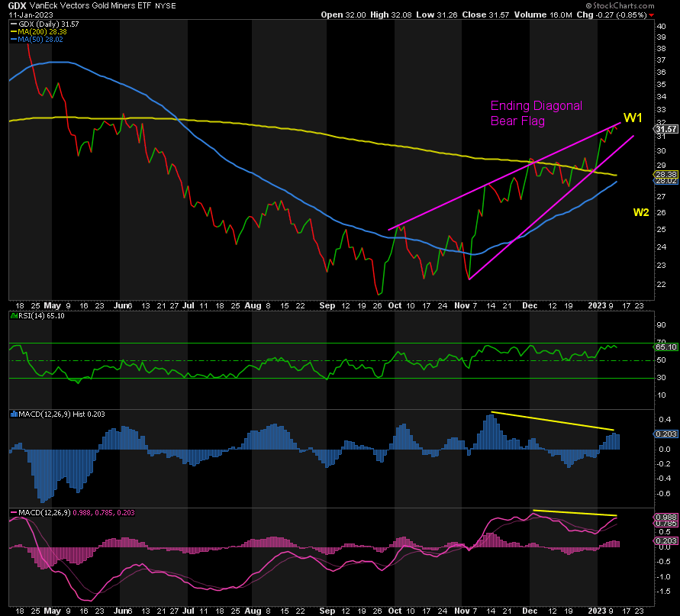Click the pink MACD(12,26,9) legend with three values
Screen dimensions: 680x616
tap(73, 513)
